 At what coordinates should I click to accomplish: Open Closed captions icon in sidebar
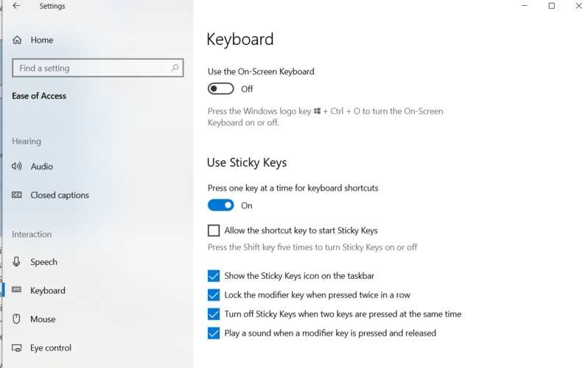(17, 196)
